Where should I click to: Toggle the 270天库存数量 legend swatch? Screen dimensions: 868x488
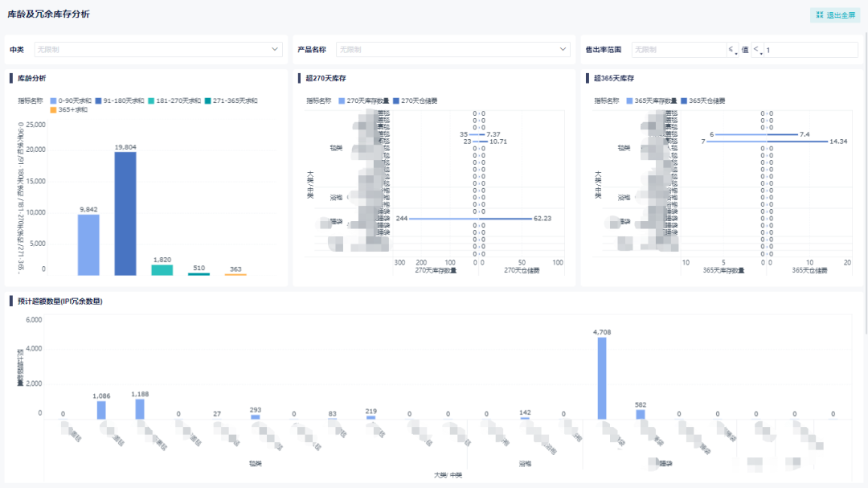(x=342, y=100)
